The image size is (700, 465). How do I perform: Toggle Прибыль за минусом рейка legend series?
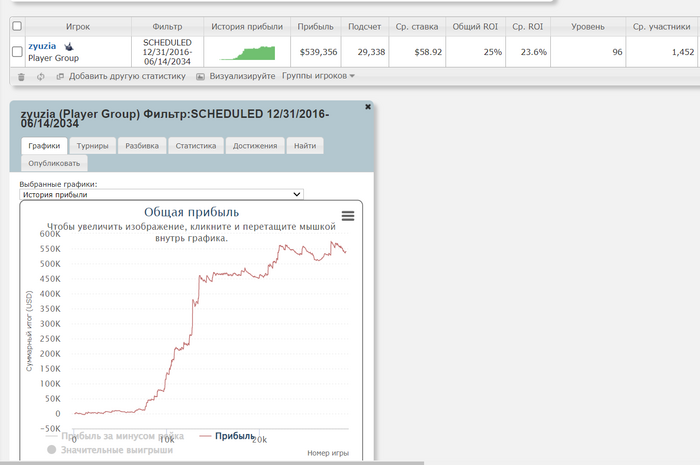115,436
